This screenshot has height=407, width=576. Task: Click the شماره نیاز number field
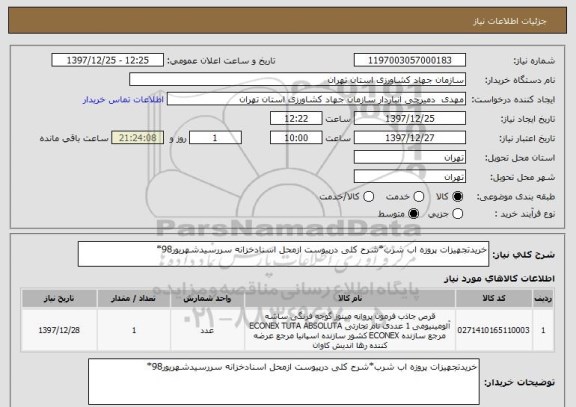point(410,60)
